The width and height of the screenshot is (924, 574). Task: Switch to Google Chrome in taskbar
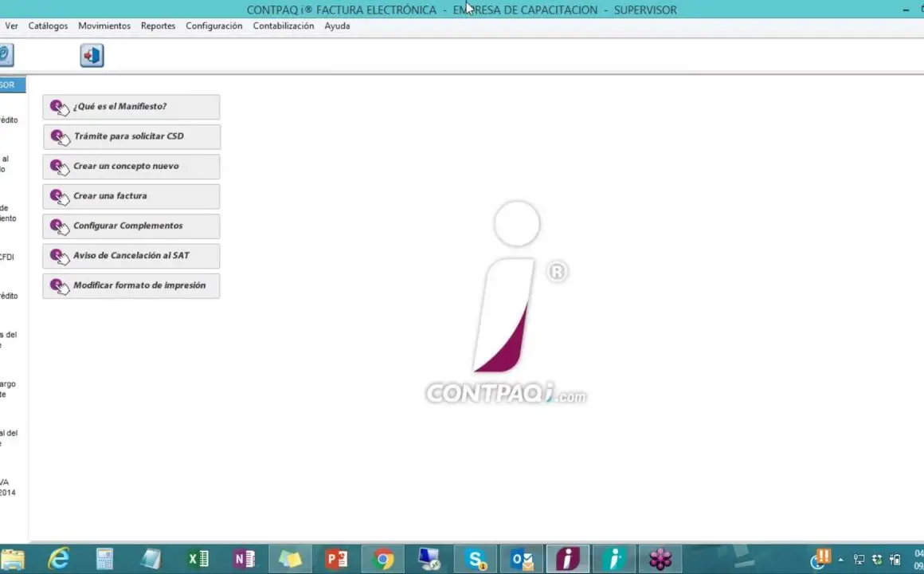383,559
